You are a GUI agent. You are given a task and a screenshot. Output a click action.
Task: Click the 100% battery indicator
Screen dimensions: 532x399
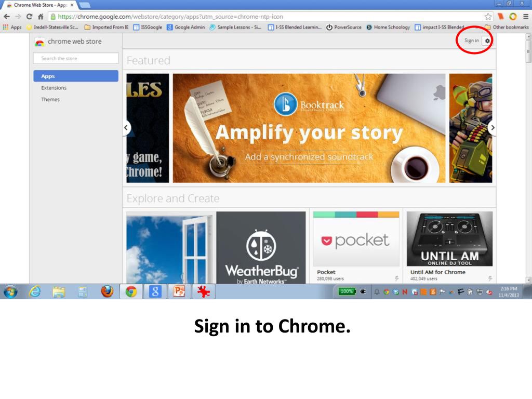347,291
